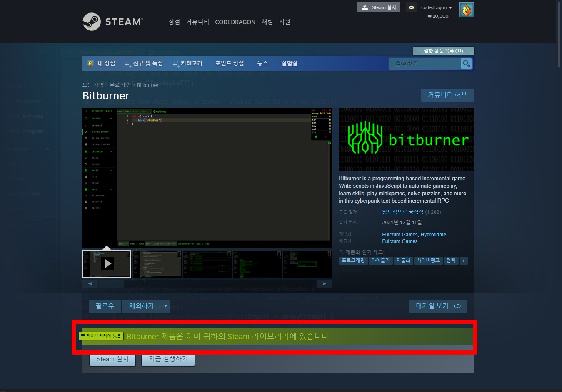
Task: Click the 대기열 보기 button
Action: 438,306
